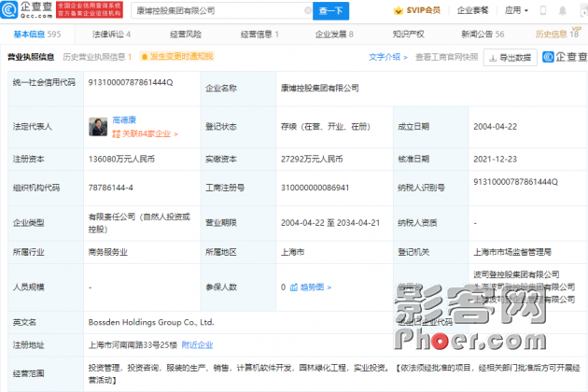The height and width of the screenshot is (392, 588).
Task: Select paid-in capital 27292万元人民币
Action: [312, 159]
